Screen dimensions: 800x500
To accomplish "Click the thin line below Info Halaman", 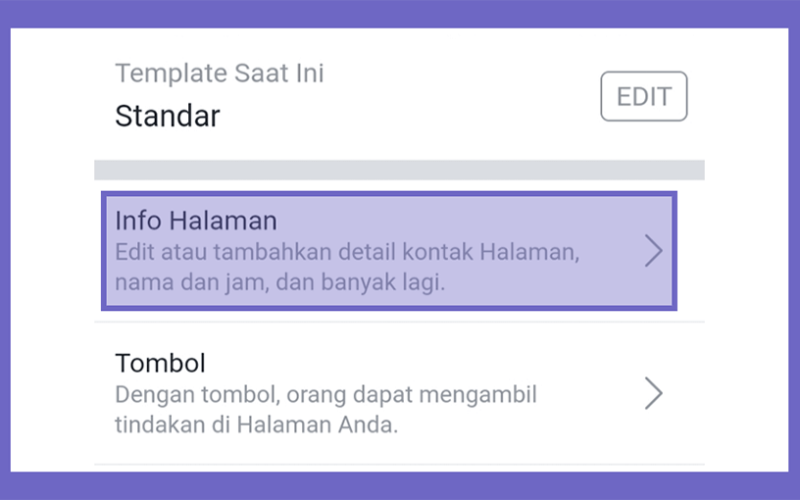I will (399, 322).
